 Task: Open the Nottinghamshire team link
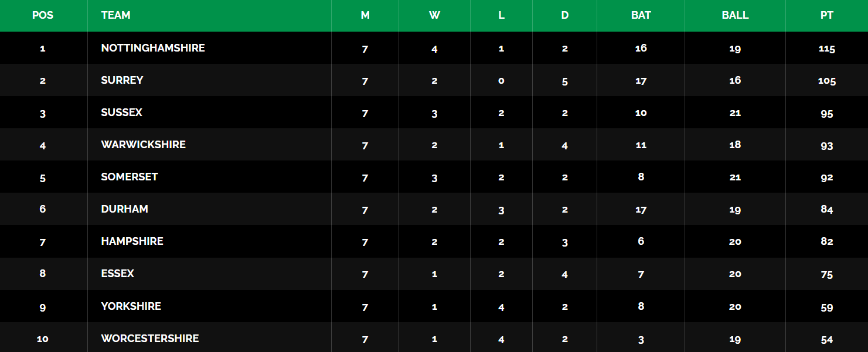153,48
